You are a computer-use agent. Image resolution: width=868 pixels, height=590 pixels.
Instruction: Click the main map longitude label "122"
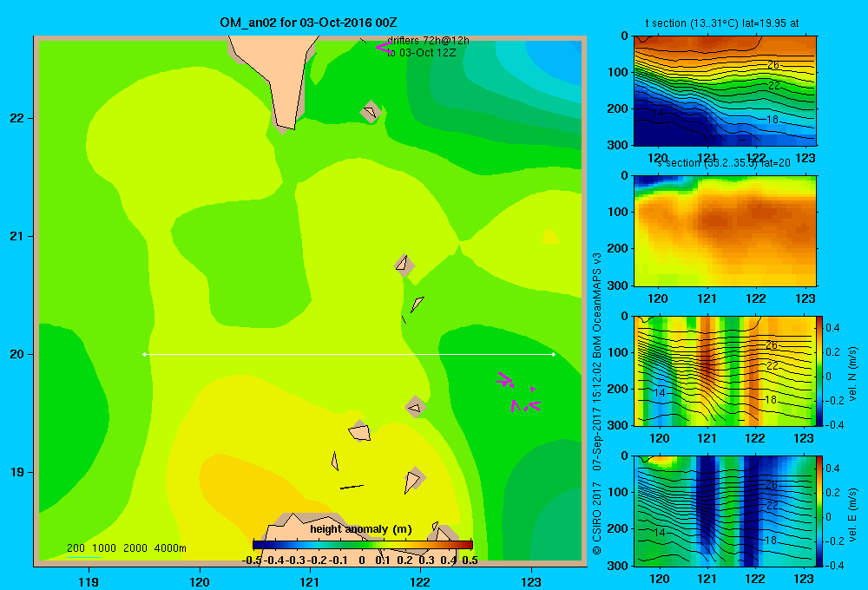pyautogui.click(x=420, y=581)
